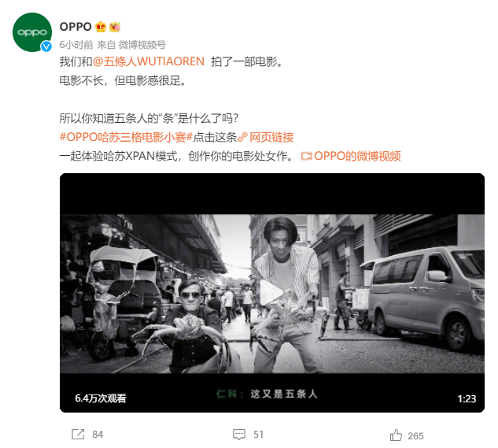
Task: Click the video thumbnail with crab scene
Action: coord(272,293)
